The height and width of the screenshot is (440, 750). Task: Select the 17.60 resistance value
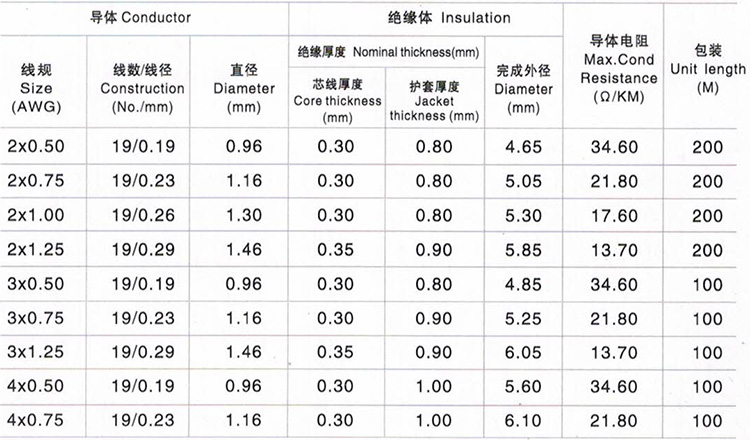point(614,216)
